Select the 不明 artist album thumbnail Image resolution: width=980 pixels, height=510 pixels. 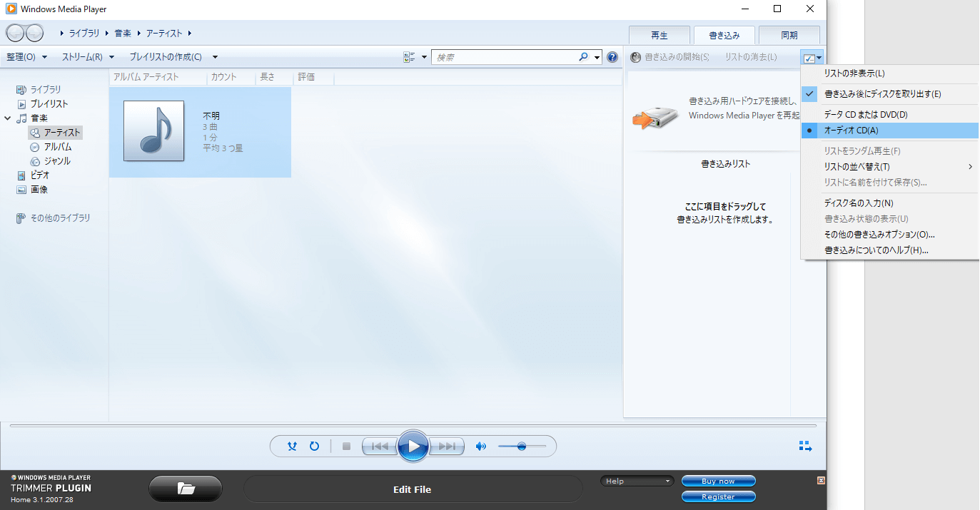153,131
